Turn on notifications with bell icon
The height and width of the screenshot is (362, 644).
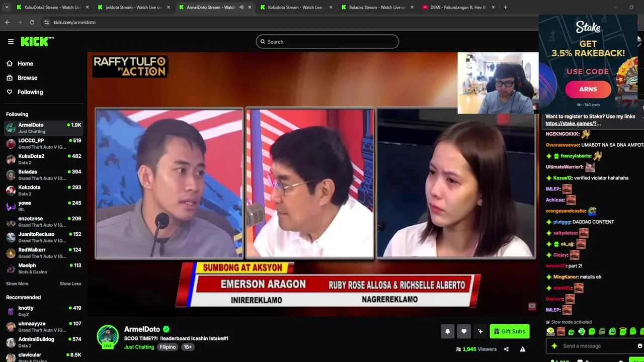(x=447, y=331)
